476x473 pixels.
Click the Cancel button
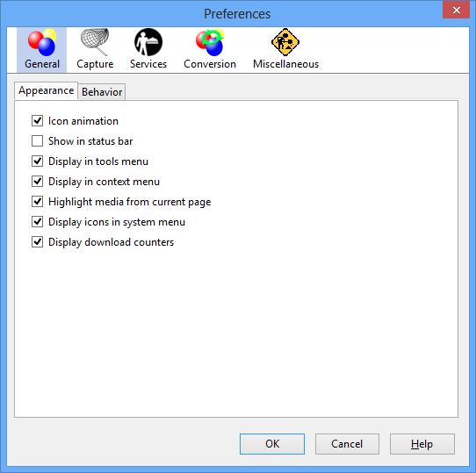(347, 444)
